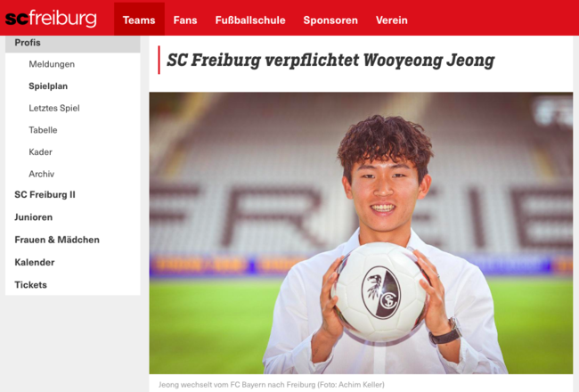This screenshot has height=392, width=579.
Task: Go to Tickets page
Action: 31,285
